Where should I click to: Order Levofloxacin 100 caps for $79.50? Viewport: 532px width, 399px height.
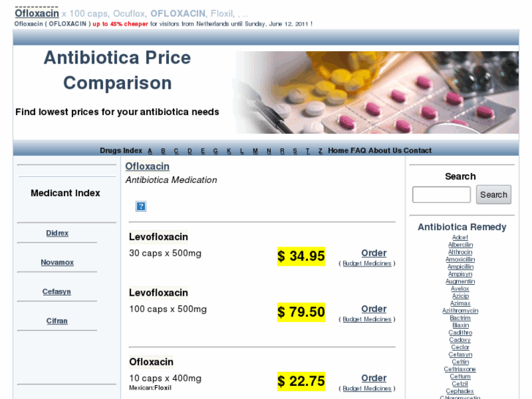(x=374, y=309)
